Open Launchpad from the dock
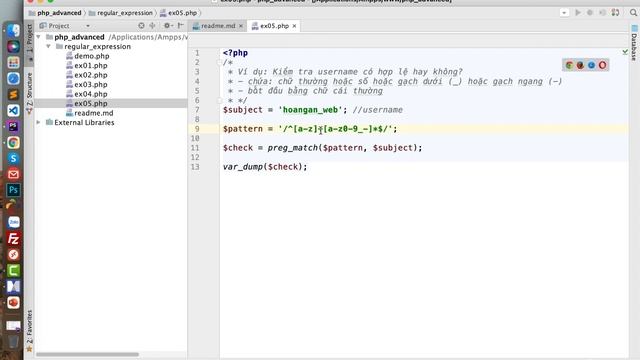Viewport: 640px width, 360px height. pos(13,62)
